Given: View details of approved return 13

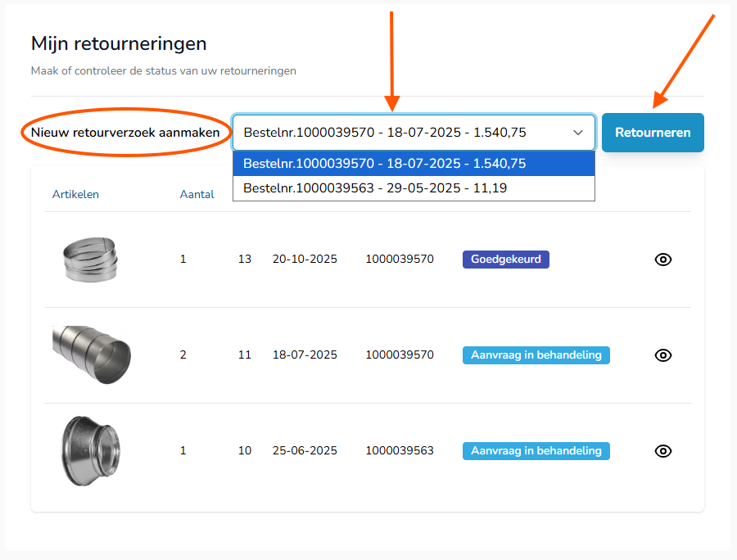Looking at the screenshot, I should [x=663, y=260].
